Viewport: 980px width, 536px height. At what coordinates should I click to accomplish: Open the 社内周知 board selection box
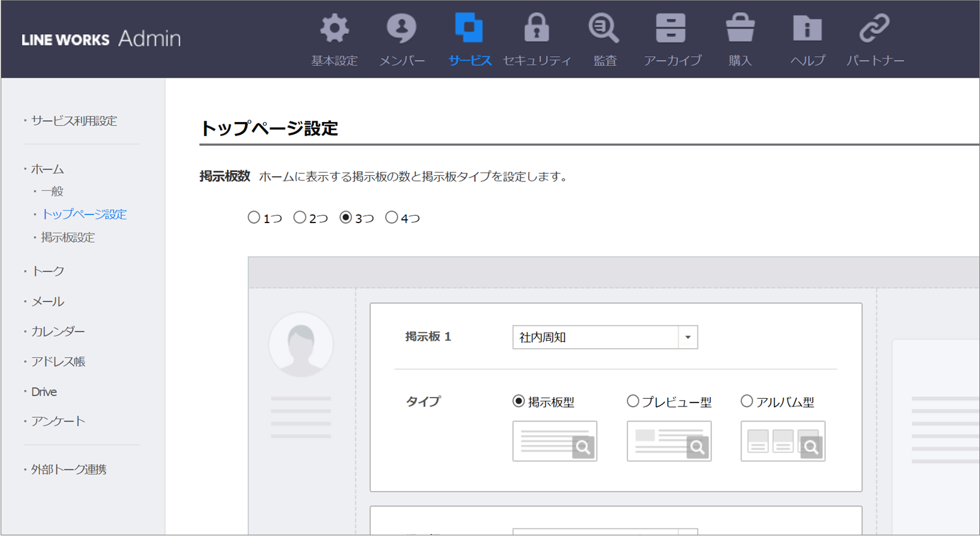tap(595, 338)
